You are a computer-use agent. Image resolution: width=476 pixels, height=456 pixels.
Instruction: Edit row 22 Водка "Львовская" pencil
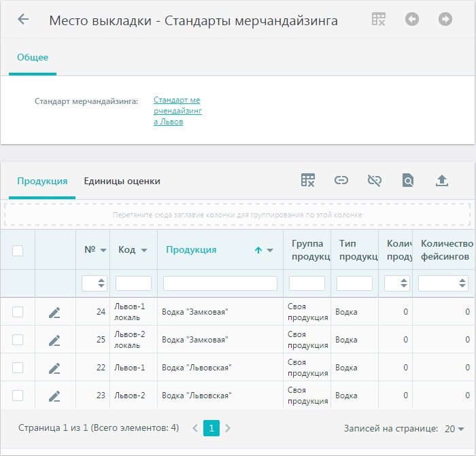click(x=54, y=368)
